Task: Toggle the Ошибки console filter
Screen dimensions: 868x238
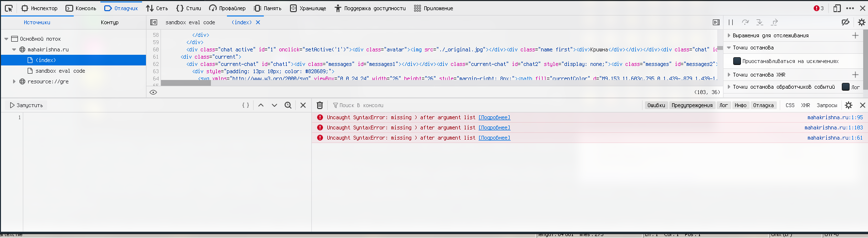Action: point(656,105)
